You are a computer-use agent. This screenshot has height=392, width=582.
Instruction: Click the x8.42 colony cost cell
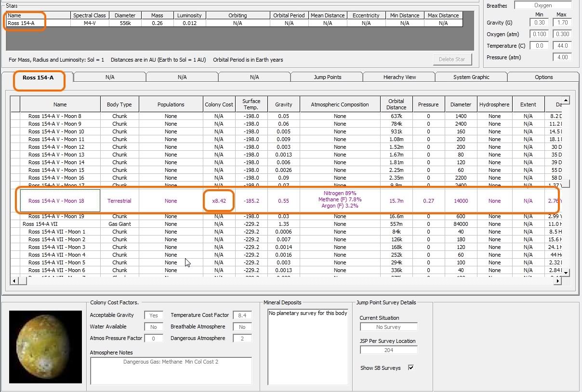pyautogui.click(x=219, y=201)
